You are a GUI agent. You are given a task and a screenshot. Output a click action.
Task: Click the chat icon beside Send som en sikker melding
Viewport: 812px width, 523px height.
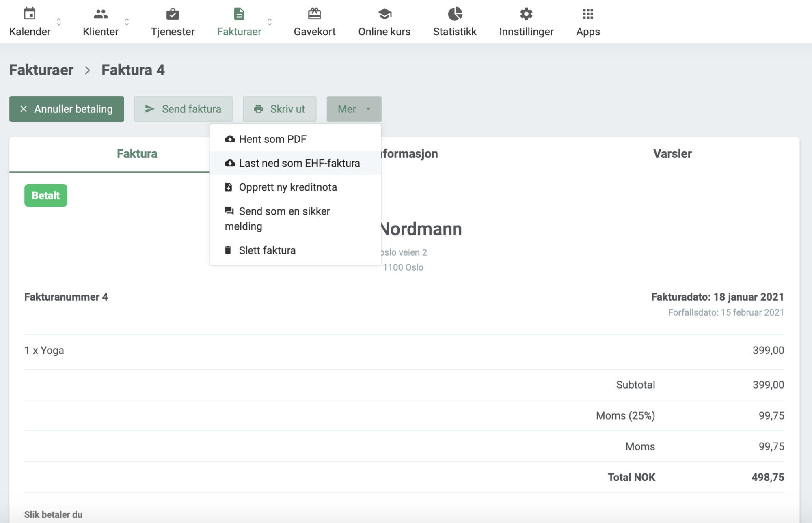pos(229,211)
